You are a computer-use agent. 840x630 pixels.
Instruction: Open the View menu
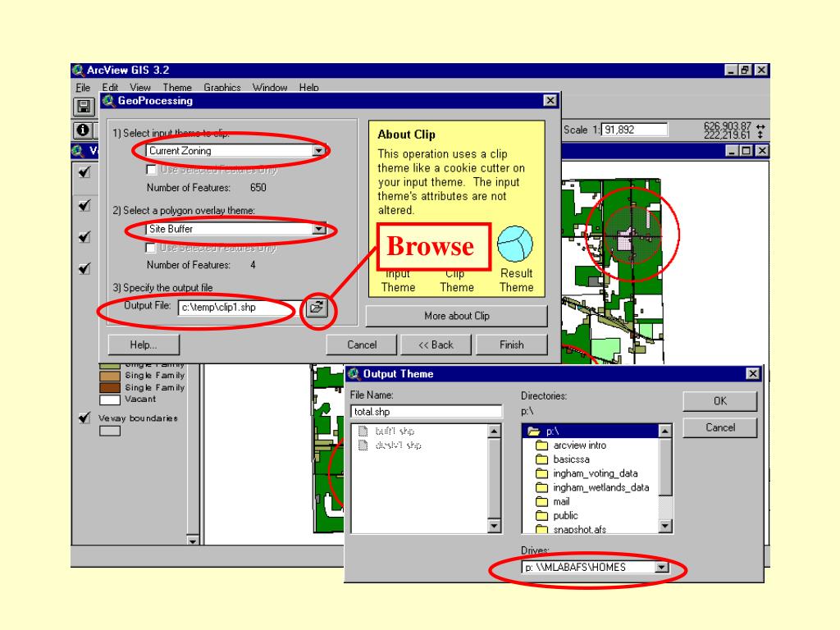[x=139, y=87]
